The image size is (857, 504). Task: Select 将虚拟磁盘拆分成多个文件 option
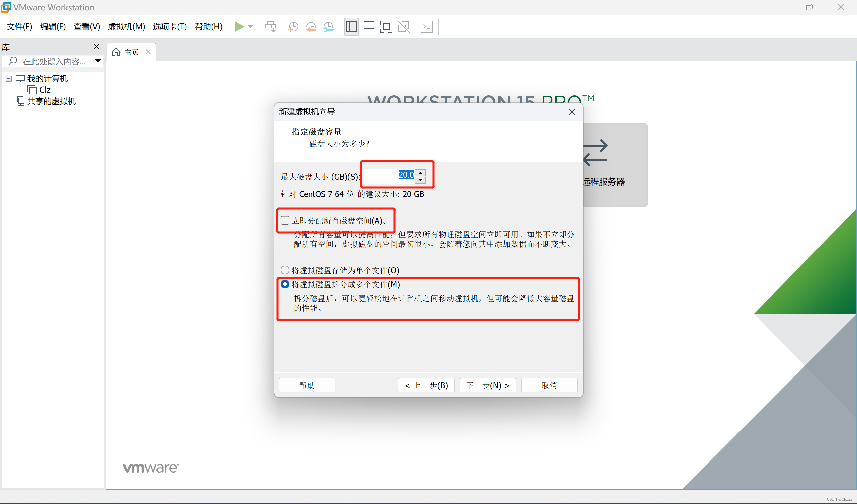284,284
